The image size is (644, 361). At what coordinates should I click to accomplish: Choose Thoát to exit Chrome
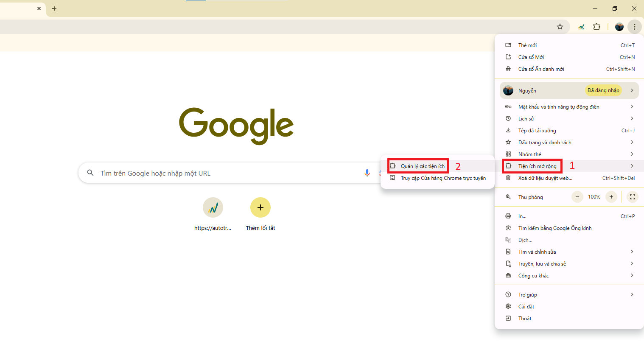(x=569, y=319)
